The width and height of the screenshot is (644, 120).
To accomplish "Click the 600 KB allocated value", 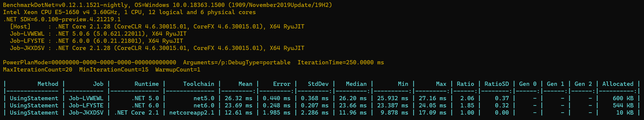I will [623, 98].
